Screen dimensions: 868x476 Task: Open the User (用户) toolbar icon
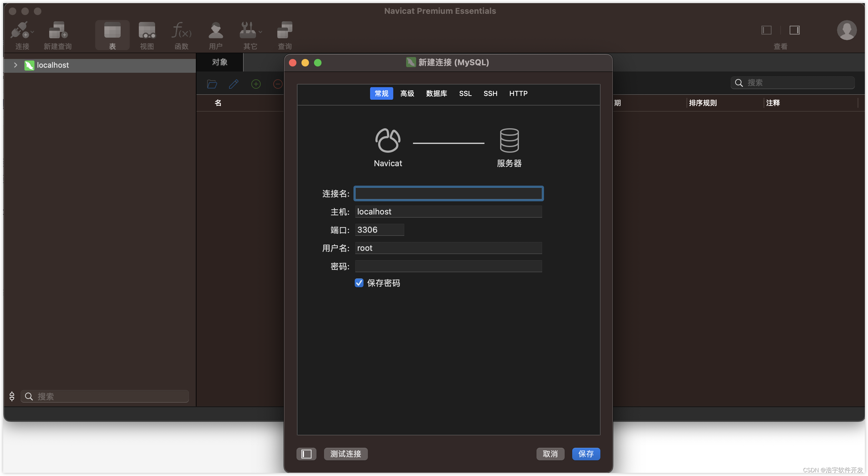click(x=216, y=31)
